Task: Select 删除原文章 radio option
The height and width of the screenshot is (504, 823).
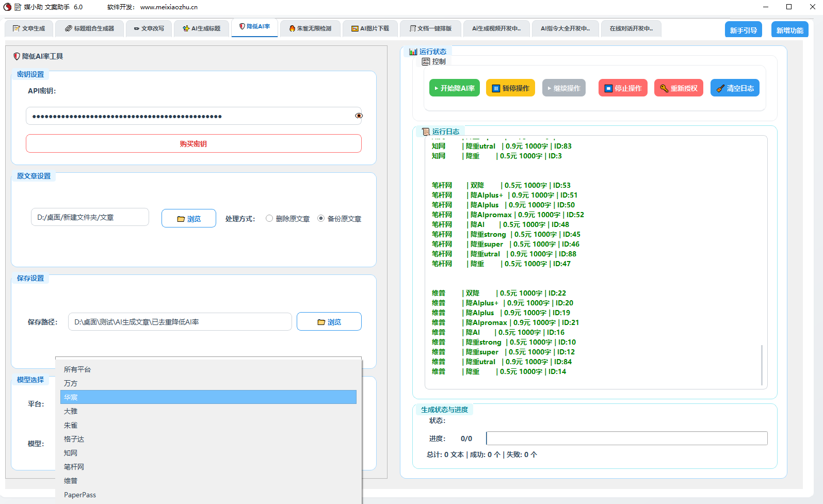Action: point(269,219)
